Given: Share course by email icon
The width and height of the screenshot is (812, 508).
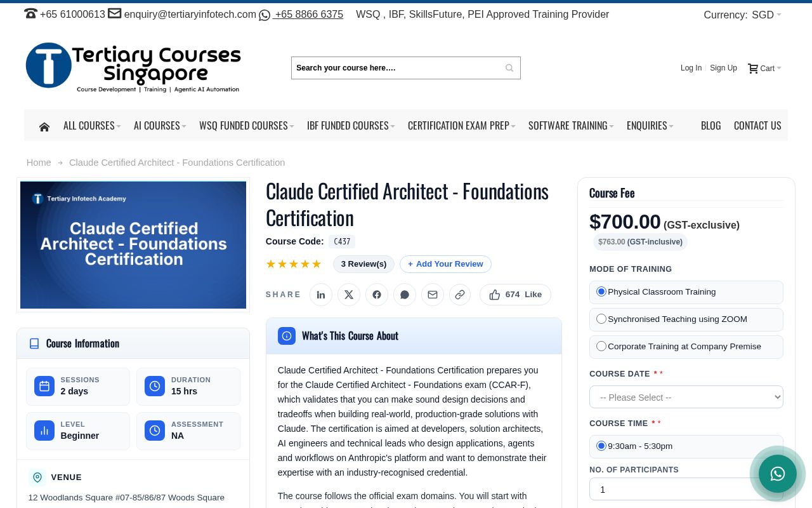Looking at the screenshot, I should pos(433,295).
